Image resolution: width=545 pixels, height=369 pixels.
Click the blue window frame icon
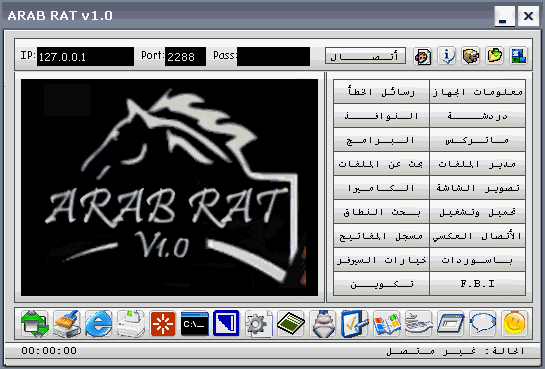pos(451,324)
